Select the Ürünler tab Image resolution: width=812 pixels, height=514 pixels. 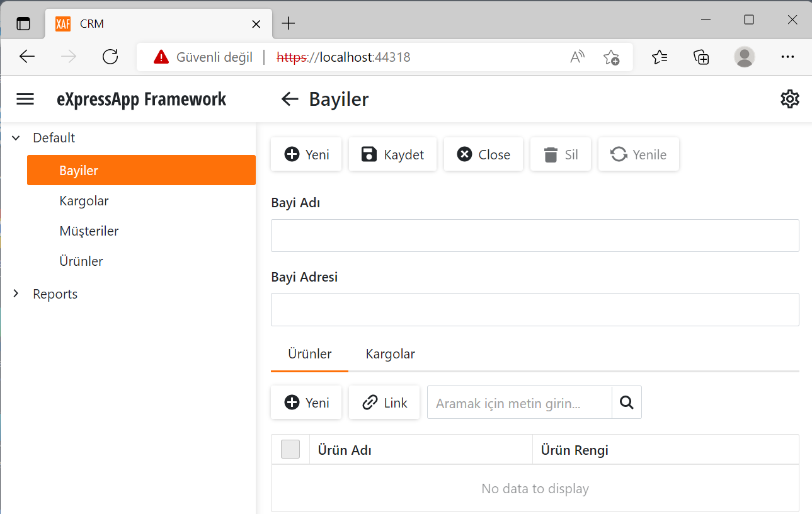[x=309, y=354]
